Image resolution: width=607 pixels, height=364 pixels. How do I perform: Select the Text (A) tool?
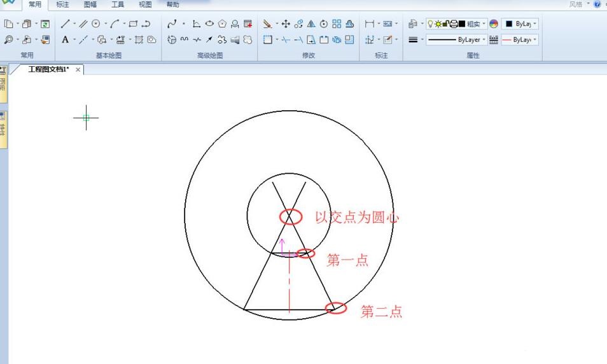65,39
